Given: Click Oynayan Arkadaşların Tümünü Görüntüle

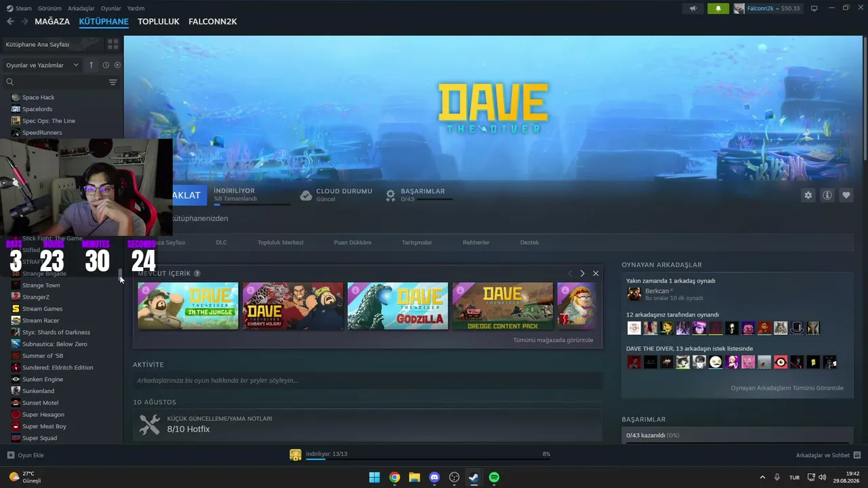Looking at the screenshot, I should (787, 388).
